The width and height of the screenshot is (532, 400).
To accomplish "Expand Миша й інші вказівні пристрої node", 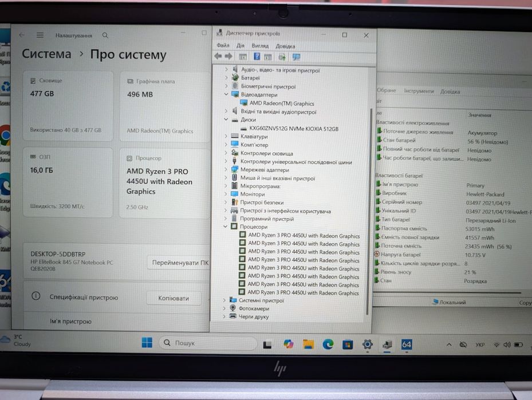I will coord(226,177).
